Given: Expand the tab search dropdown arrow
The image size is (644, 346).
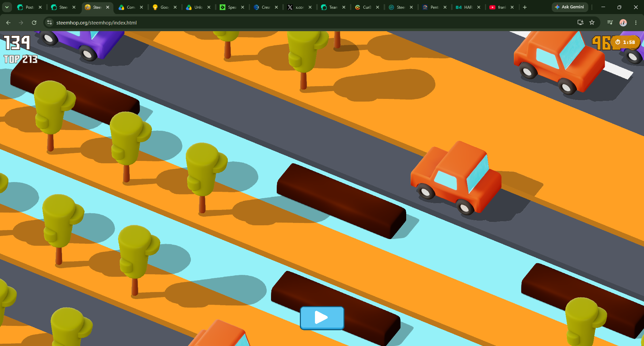Looking at the screenshot, I should [x=7, y=7].
